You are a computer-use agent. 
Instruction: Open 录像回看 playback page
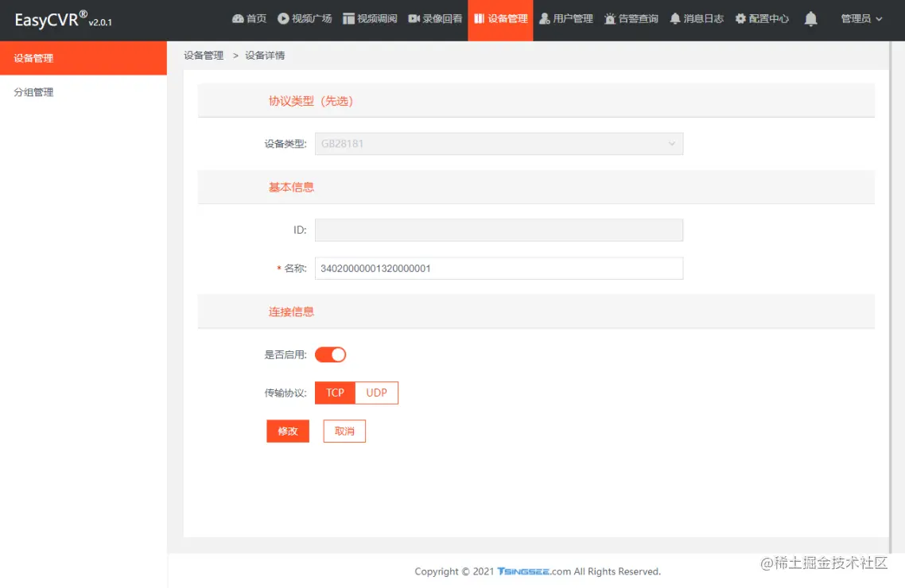point(435,18)
